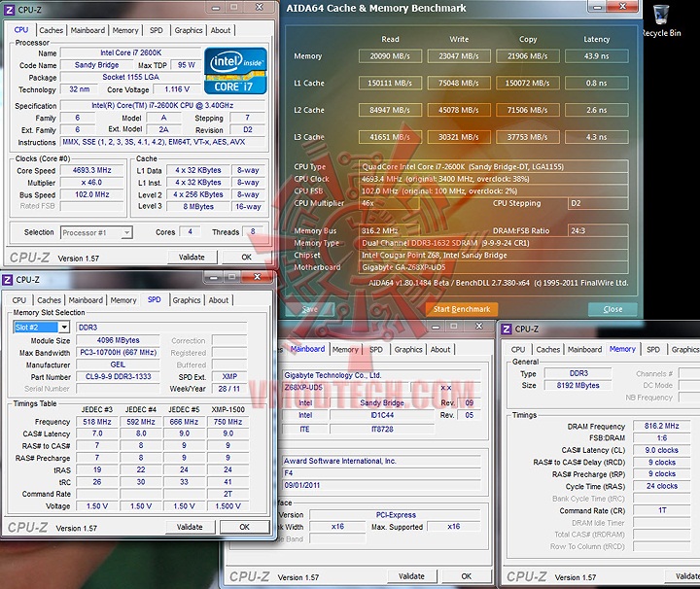Open the Graphics tab in the SPD CPU-Z window
The height and width of the screenshot is (589, 700).
186,300
